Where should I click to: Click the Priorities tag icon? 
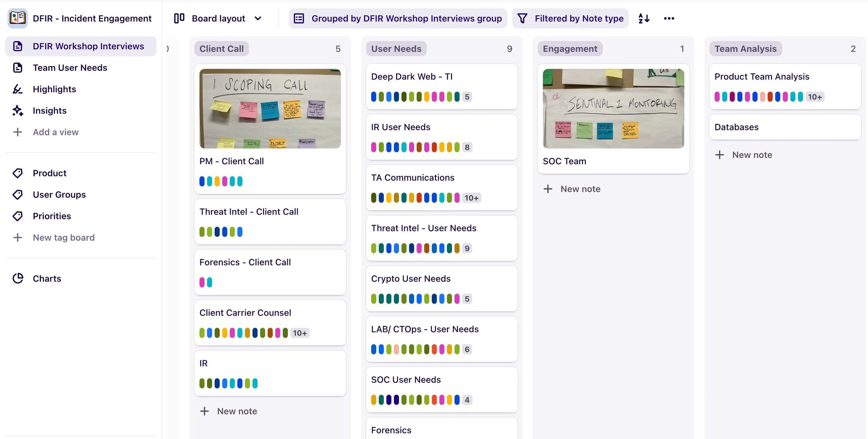pos(18,216)
